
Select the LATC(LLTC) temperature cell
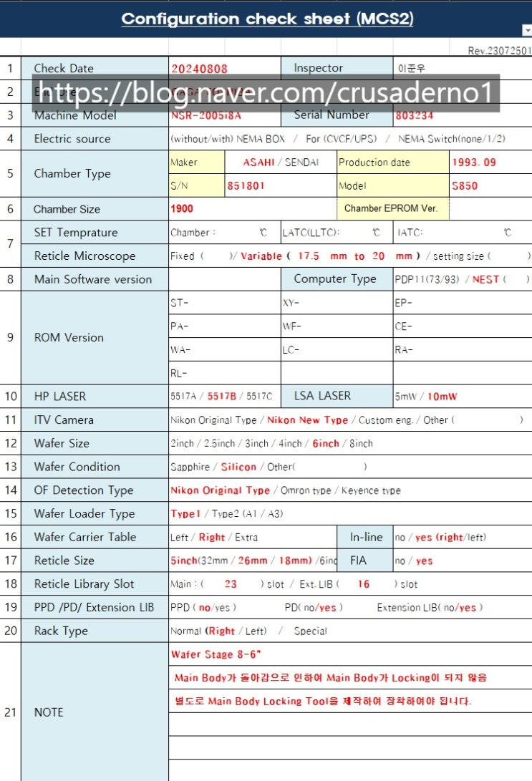(337, 233)
